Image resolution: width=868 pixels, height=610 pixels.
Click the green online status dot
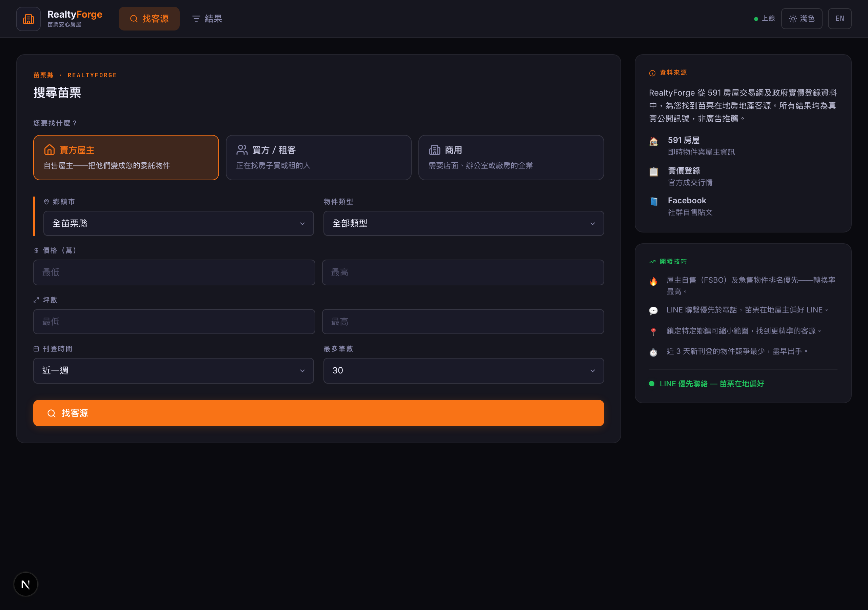pos(756,19)
